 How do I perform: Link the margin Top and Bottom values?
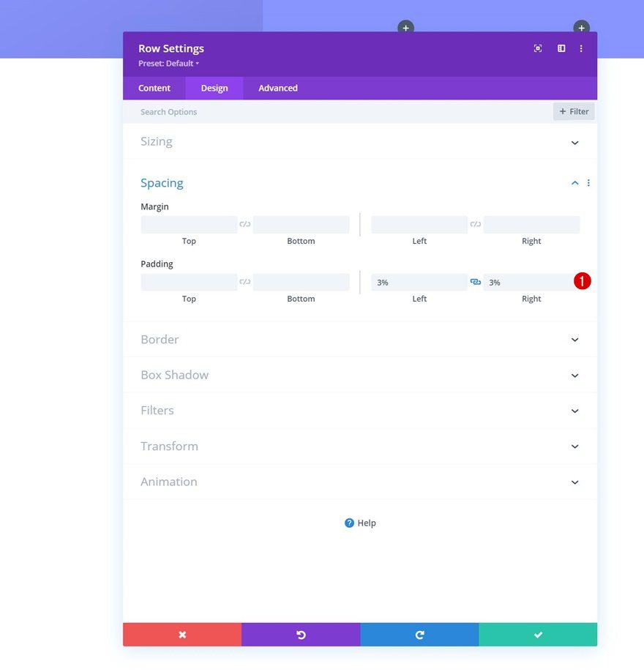point(244,224)
